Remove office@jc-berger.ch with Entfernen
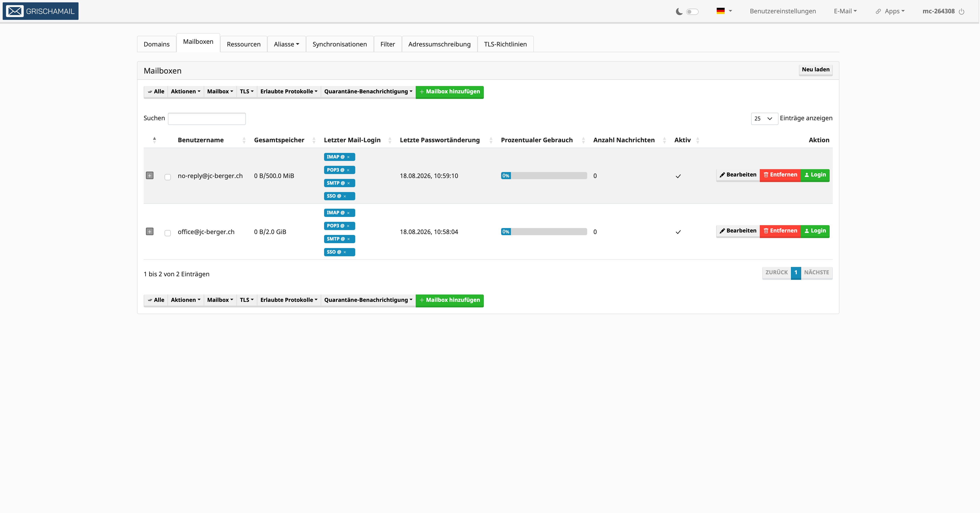This screenshot has height=513, width=980. [x=780, y=231]
